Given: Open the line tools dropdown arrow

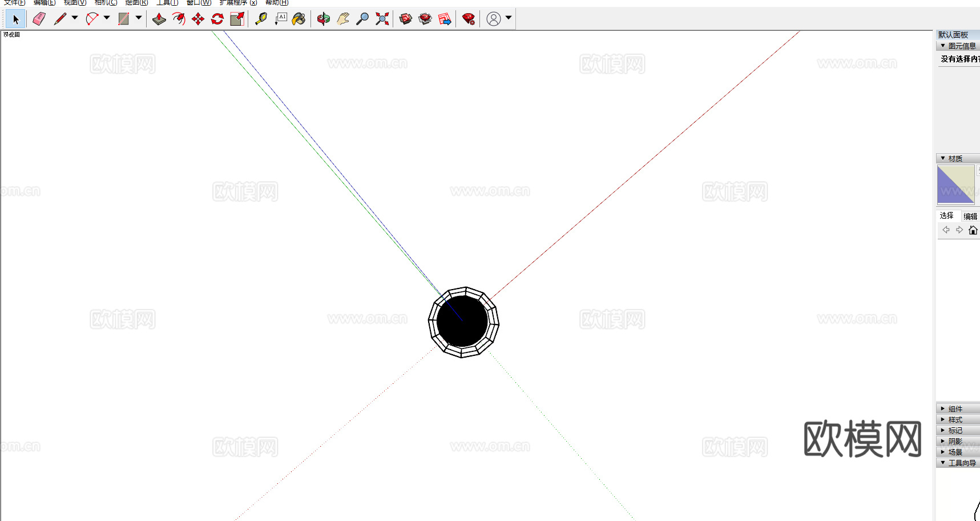Looking at the screenshot, I should pos(75,18).
